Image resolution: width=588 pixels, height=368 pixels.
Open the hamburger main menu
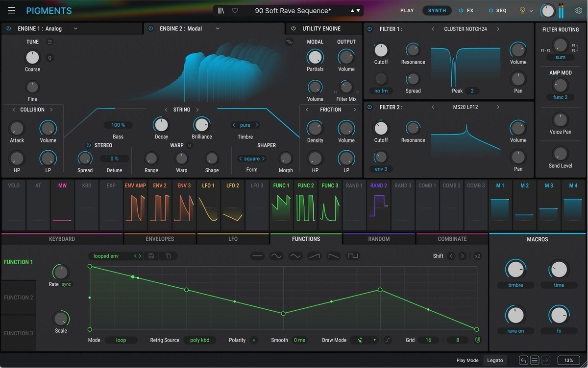coord(12,10)
